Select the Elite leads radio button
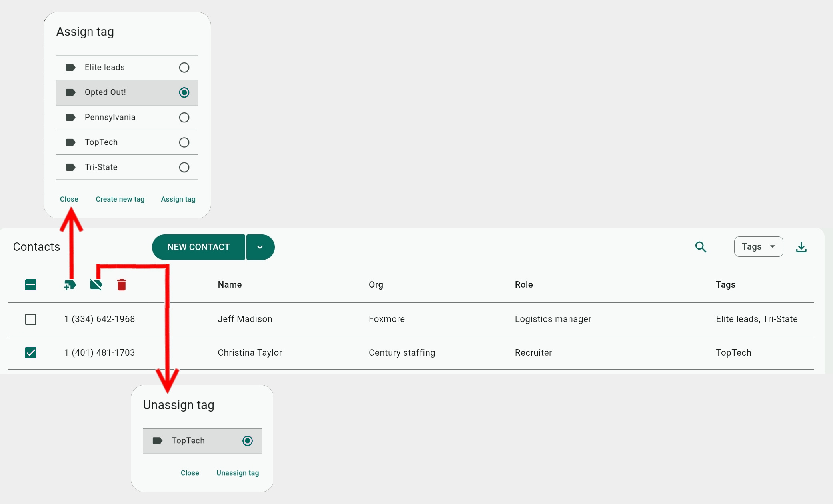The height and width of the screenshot is (504, 833). [184, 67]
